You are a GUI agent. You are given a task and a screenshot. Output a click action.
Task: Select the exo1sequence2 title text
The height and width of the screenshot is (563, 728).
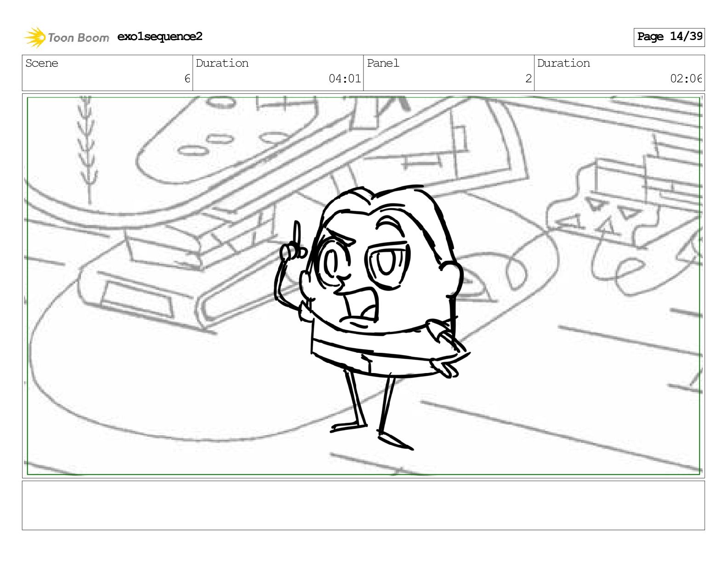point(160,36)
